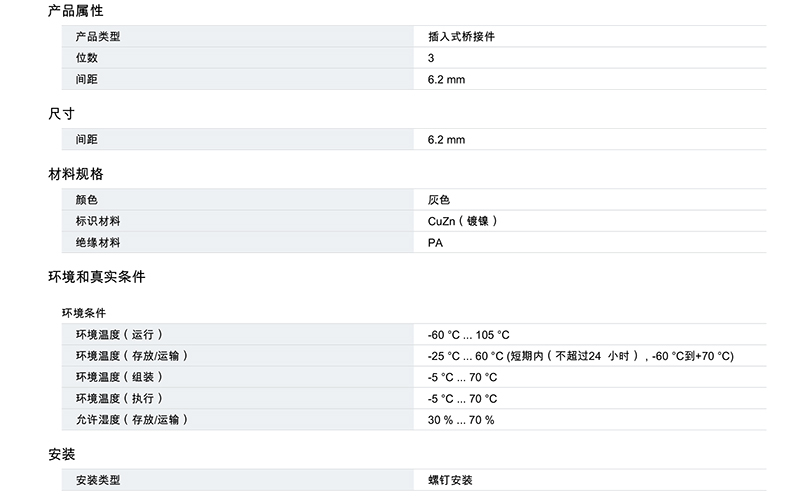Select 环境温度（运行）row label

point(119,335)
